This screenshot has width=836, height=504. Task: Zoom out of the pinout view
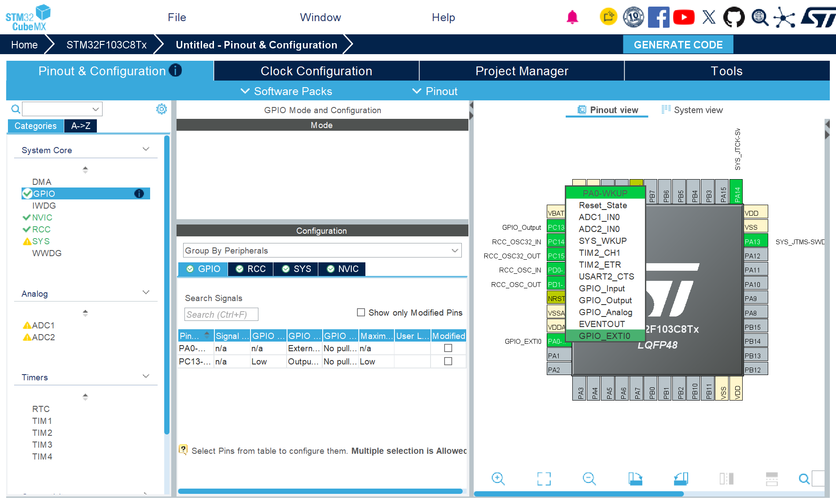589,478
